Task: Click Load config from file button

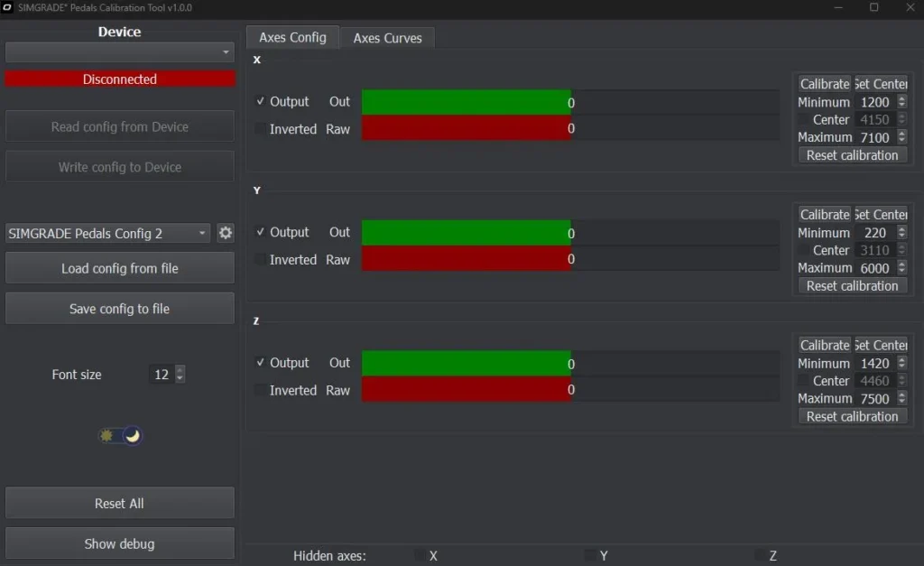Action: click(120, 268)
